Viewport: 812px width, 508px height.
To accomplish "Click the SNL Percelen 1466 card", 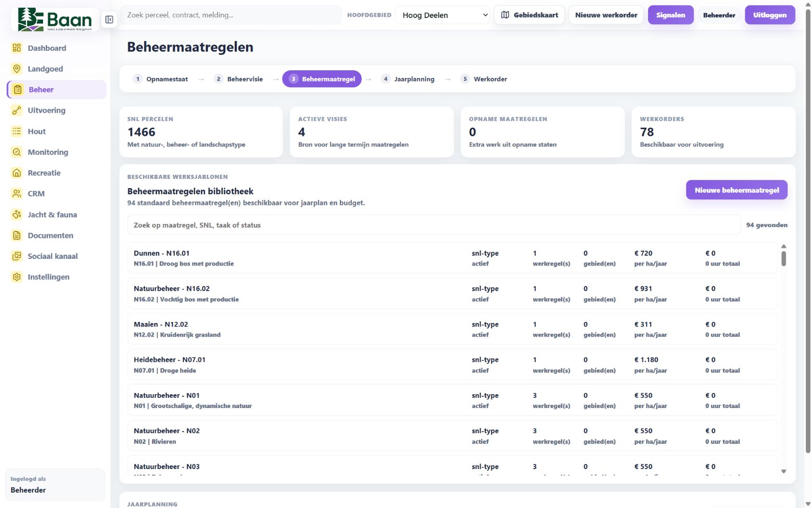I will [201, 132].
